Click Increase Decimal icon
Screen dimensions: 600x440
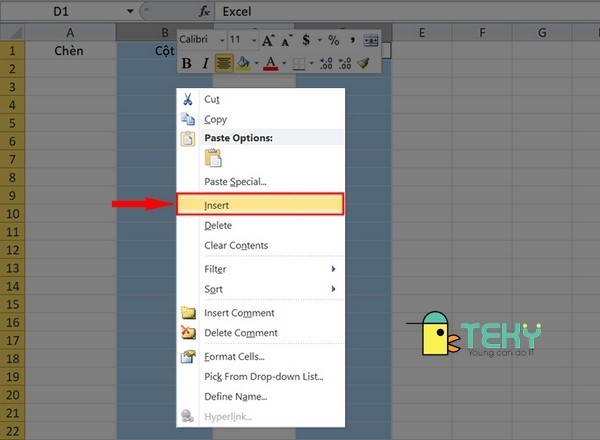click(x=326, y=63)
